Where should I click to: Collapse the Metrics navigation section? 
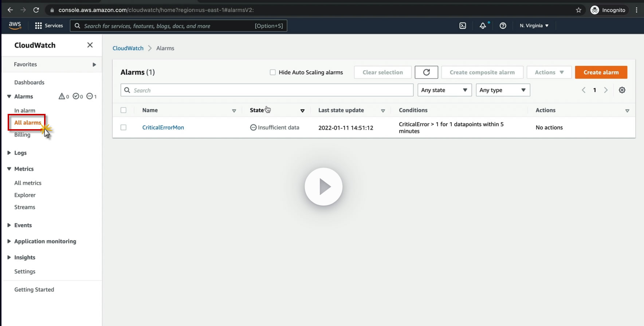[9, 169]
